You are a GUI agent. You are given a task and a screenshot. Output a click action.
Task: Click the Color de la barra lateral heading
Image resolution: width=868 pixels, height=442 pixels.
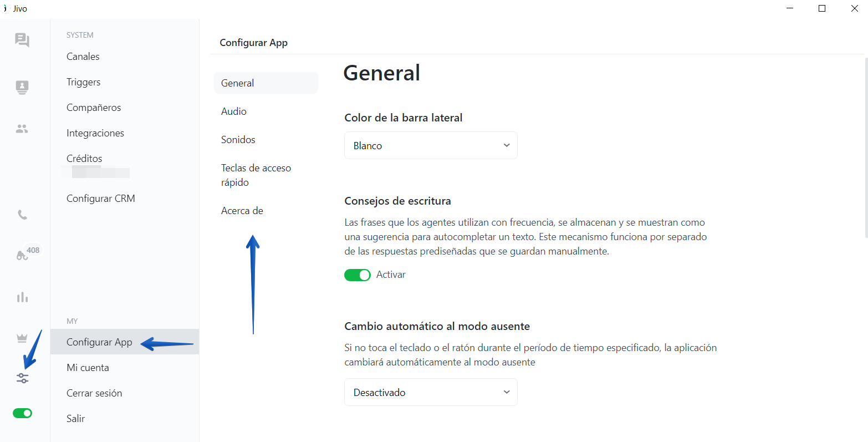404,118
